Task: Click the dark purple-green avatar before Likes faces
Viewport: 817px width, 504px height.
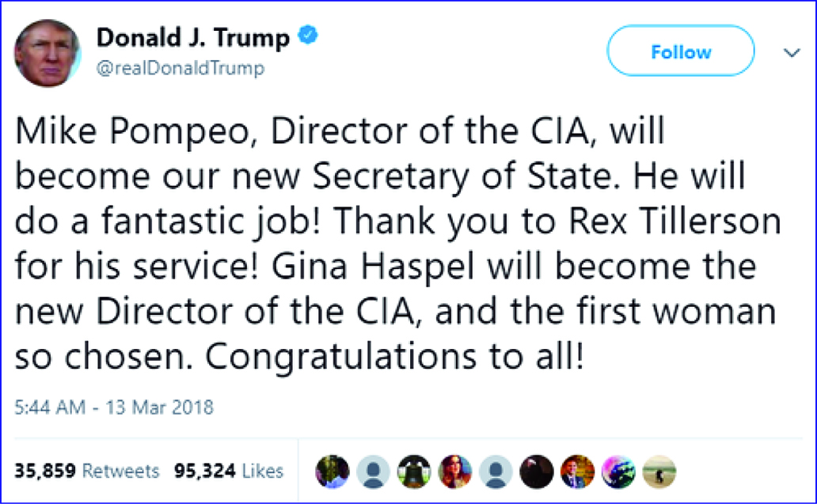Action: click(332, 472)
